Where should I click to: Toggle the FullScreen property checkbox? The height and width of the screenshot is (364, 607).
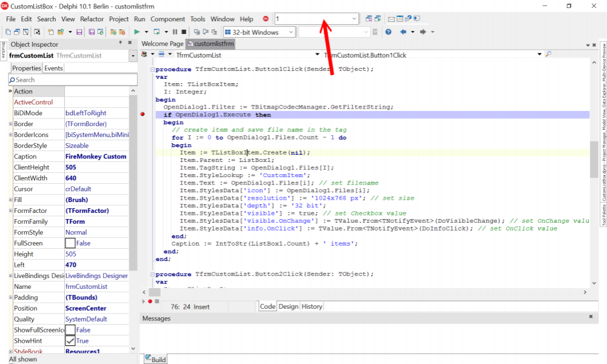(70, 243)
